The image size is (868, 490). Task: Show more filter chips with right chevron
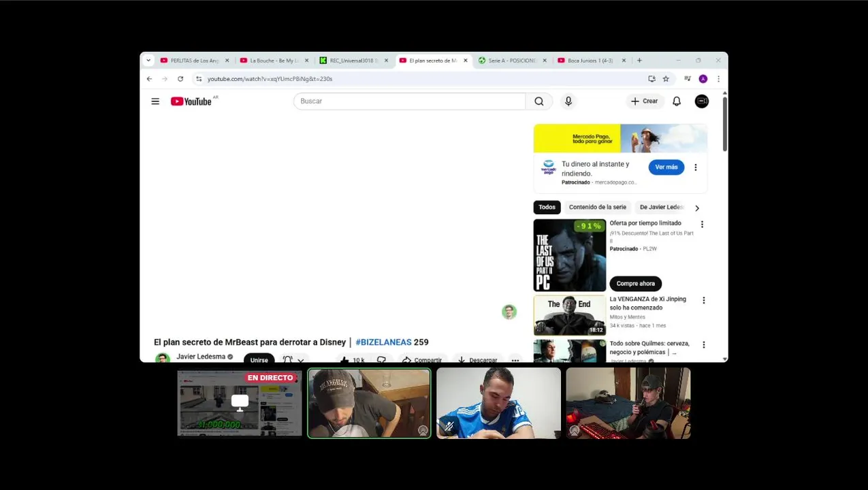696,208
